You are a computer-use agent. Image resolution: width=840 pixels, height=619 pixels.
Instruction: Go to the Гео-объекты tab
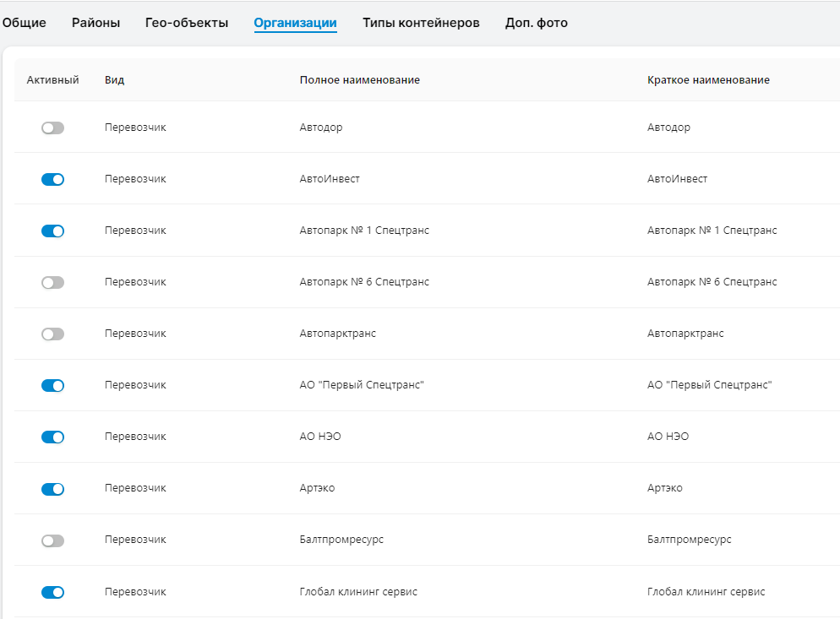(187, 23)
